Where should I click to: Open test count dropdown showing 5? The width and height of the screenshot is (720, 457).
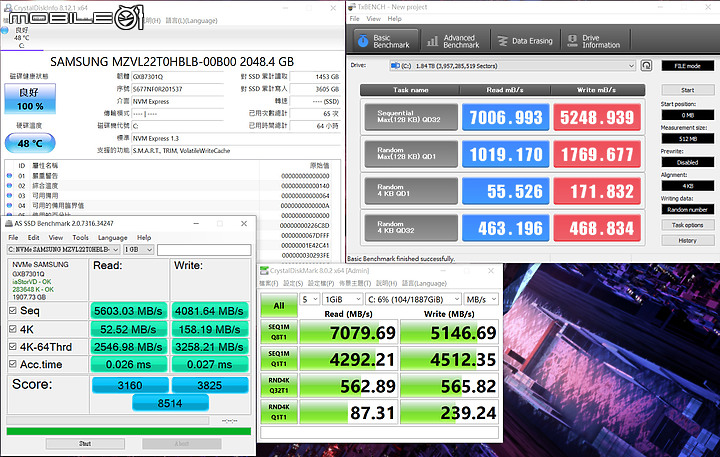(x=309, y=299)
